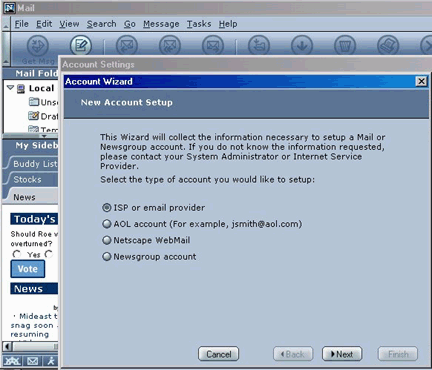432x370 pixels.
Task: Select Netscape WebMail radio button
Action: (106, 240)
